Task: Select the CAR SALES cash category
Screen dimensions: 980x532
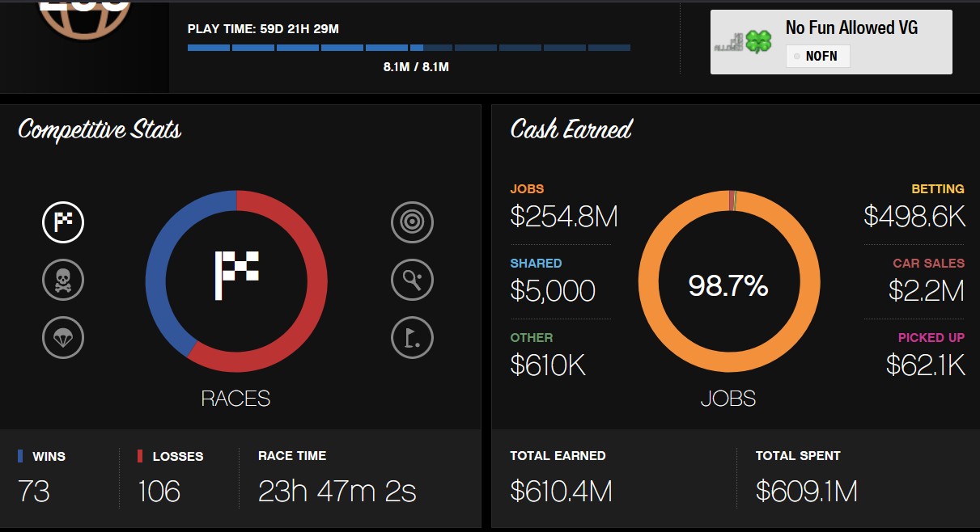Action: [928, 264]
